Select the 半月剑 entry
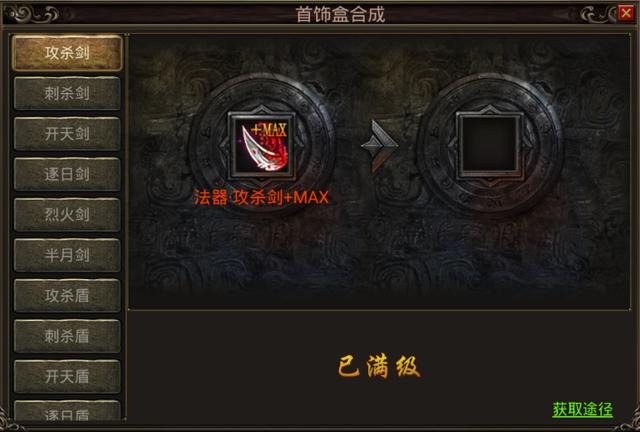The image size is (640, 432). [67, 255]
